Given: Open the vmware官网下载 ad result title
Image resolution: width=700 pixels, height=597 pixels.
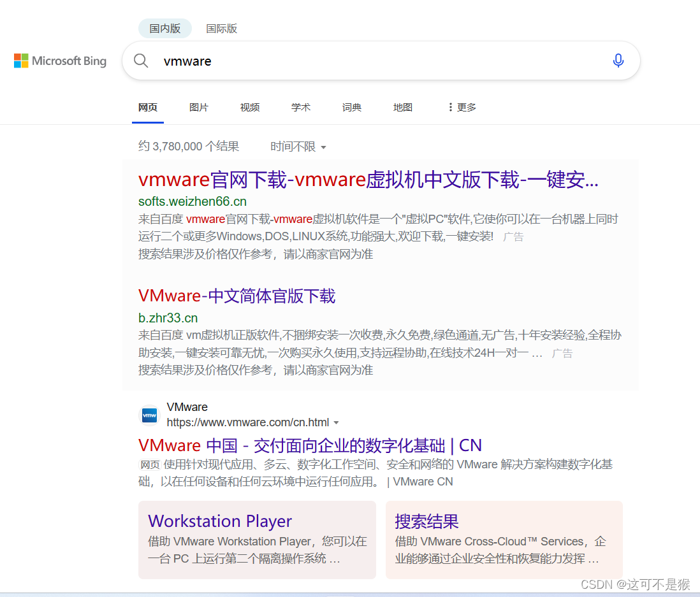Looking at the screenshot, I should pos(368,180).
